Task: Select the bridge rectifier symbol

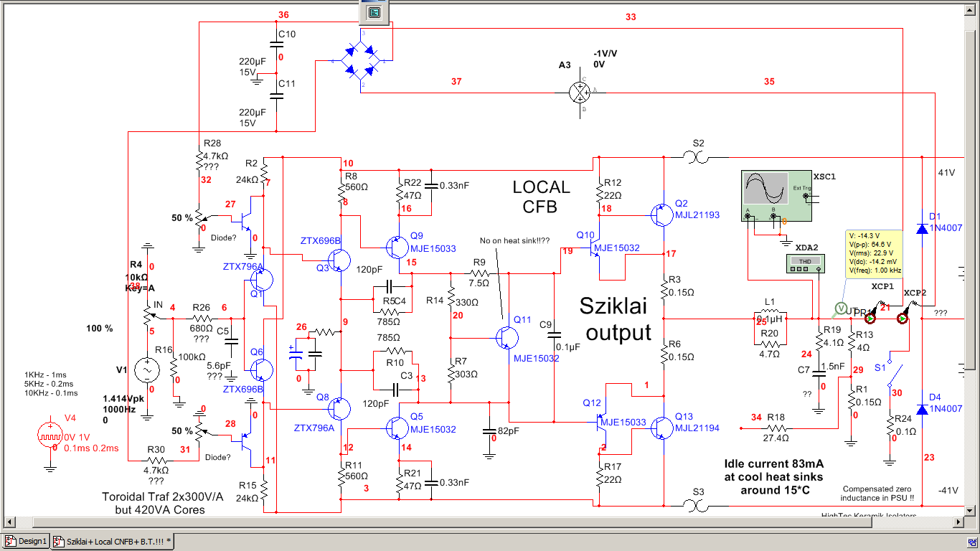Action: coord(360,59)
